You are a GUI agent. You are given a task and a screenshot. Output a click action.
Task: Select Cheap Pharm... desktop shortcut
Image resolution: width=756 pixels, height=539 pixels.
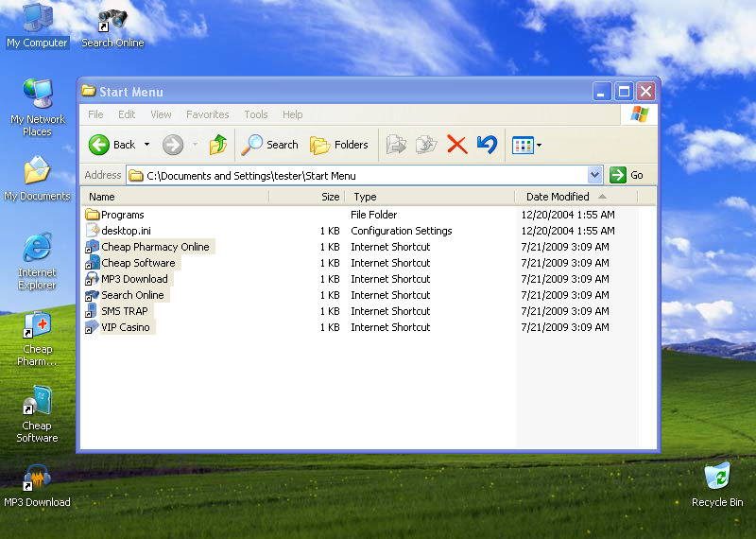37,339
